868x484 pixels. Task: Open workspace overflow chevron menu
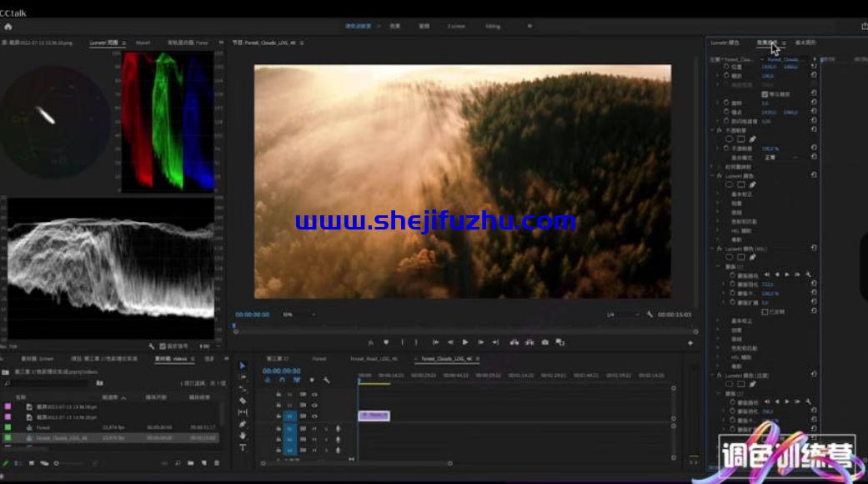(529, 26)
